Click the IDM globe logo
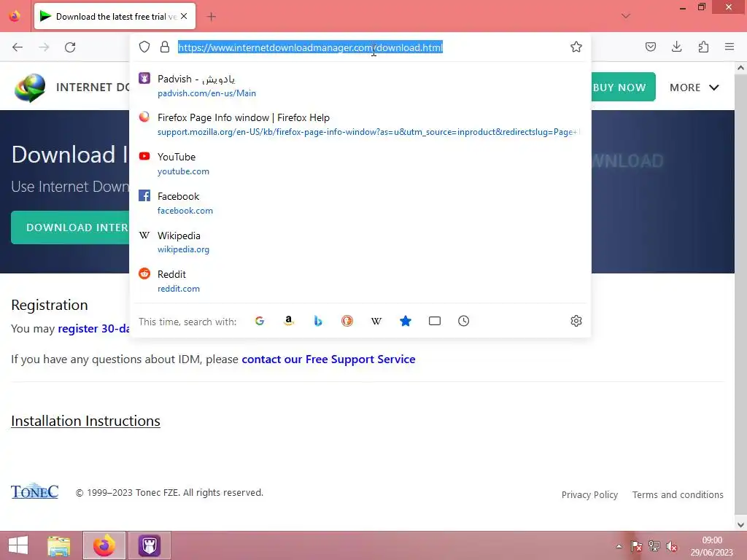 click(30, 88)
